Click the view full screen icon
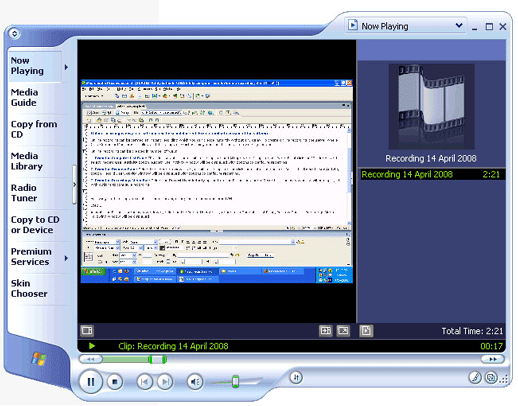Screen dimensions: 518x406 [x=343, y=330]
